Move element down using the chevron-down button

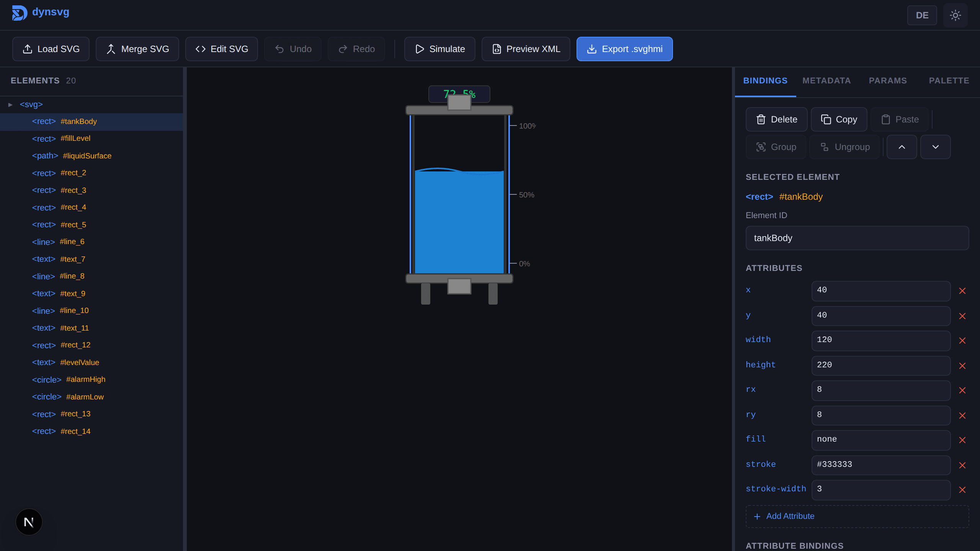coord(935,147)
